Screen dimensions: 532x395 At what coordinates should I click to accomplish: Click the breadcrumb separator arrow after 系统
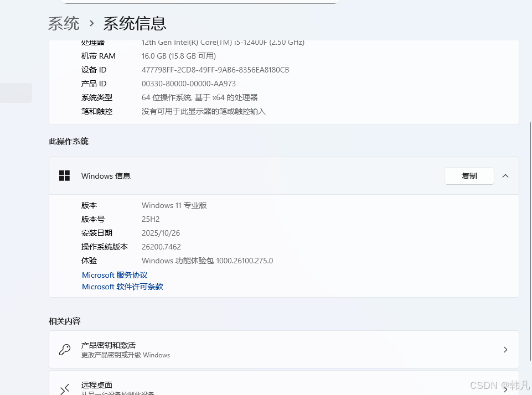[91, 23]
